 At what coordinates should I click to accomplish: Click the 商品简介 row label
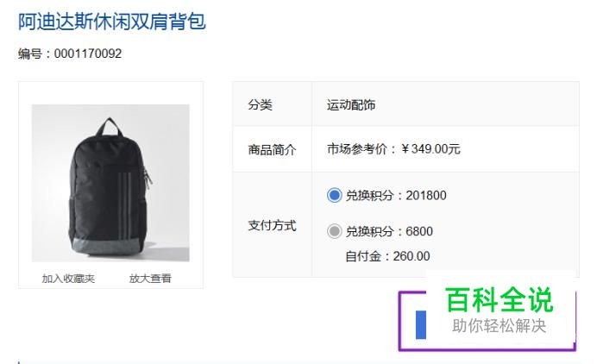pyautogui.click(x=272, y=149)
